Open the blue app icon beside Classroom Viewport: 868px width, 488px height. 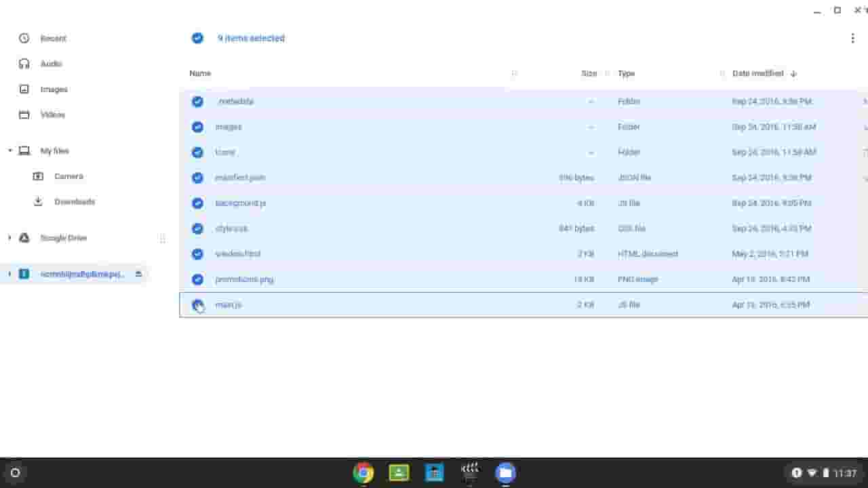[x=434, y=472]
